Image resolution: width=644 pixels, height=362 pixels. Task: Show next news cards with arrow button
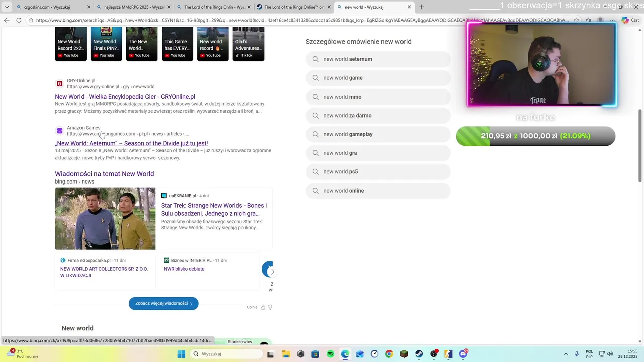272,272
